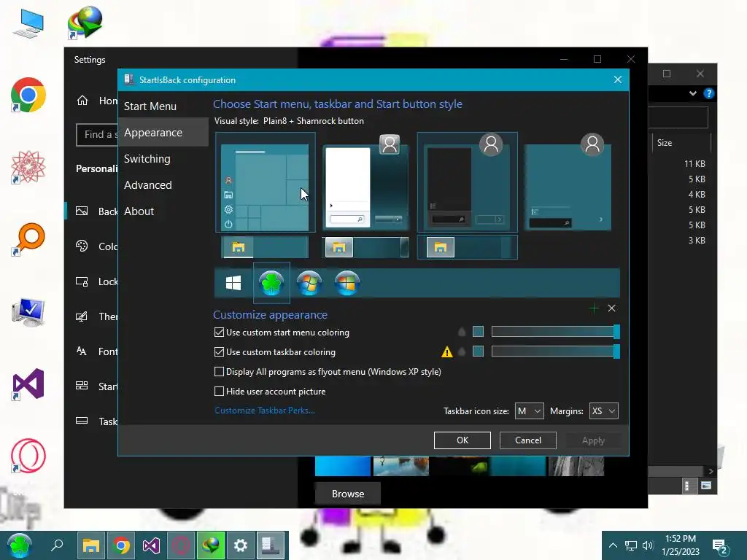Open the StartIsBack taskbar item
Image resolution: width=747 pixels, height=560 pixels.
[271, 545]
